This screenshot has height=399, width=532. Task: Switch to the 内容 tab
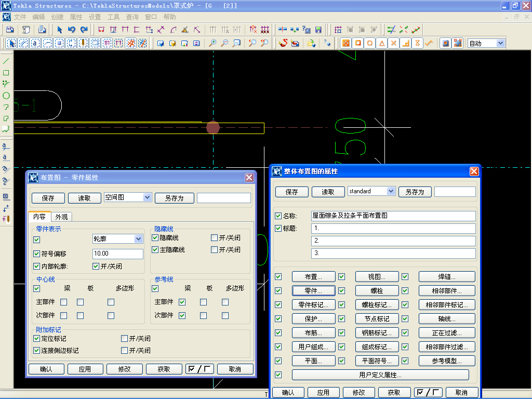(x=39, y=217)
